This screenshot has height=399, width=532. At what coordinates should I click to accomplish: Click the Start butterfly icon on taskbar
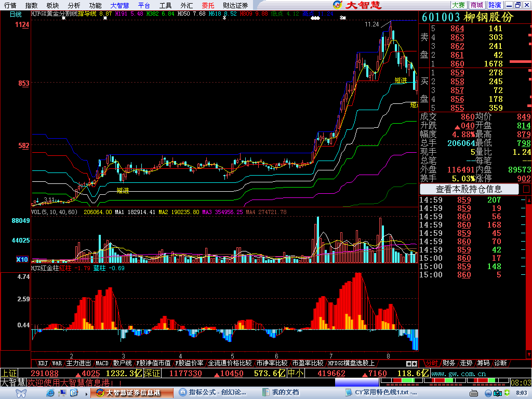pyautogui.click(x=21, y=393)
